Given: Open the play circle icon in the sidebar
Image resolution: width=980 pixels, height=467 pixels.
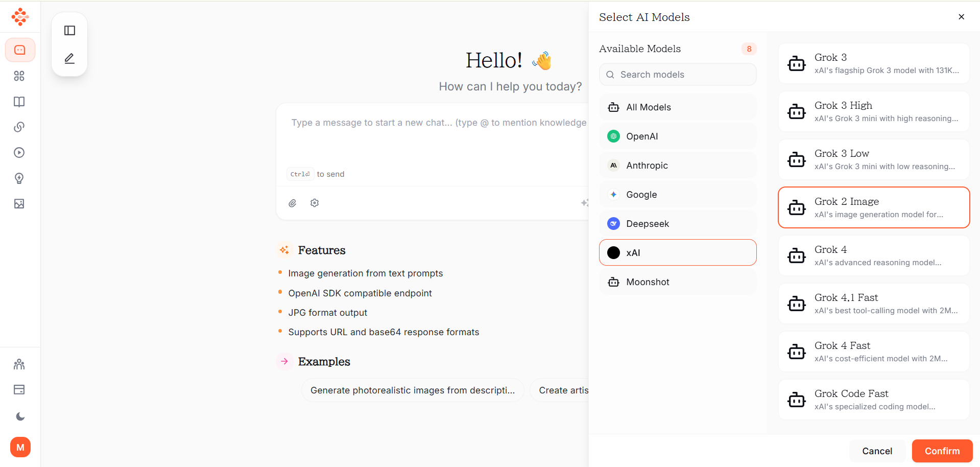Looking at the screenshot, I should pyautogui.click(x=19, y=153).
